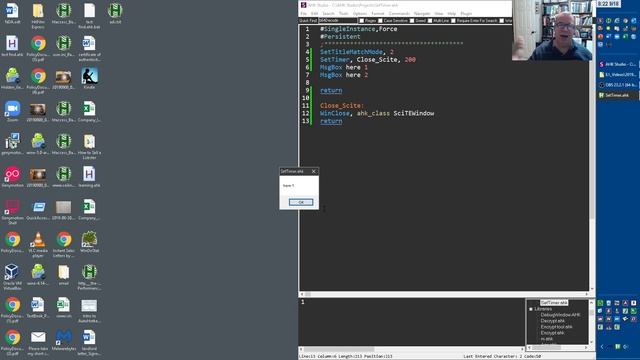The width and height of the screenshot is (640, 360).
Task: Enable the Multi-Line checkbox
Action: point(430,20)
